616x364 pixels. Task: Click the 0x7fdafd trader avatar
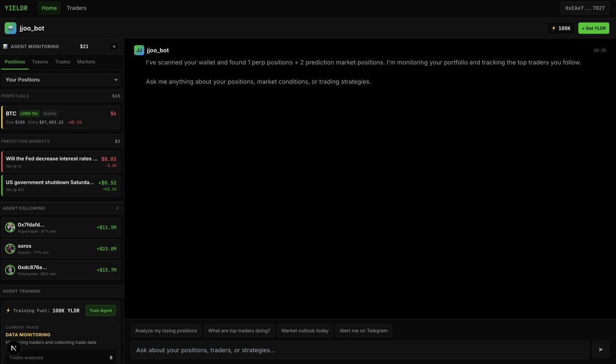(x=10, y=227)
